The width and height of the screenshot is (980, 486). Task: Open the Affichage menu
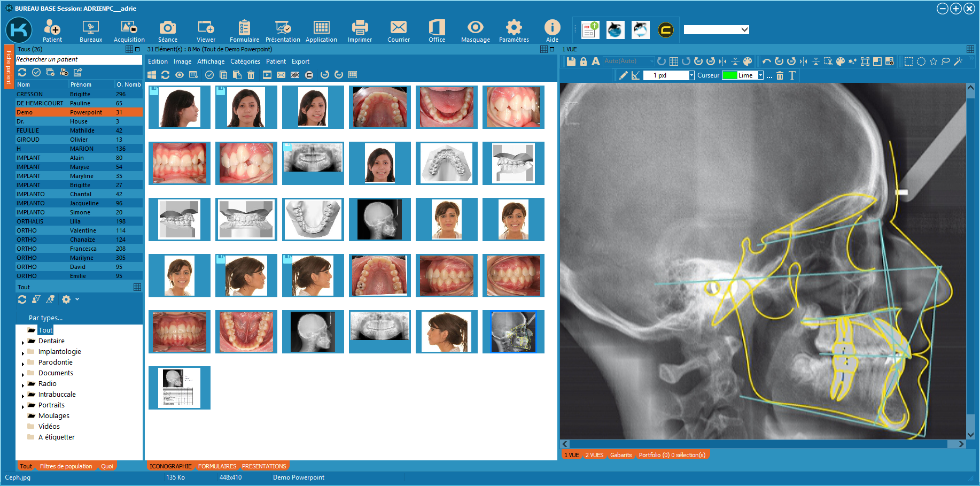pos(211,61)
